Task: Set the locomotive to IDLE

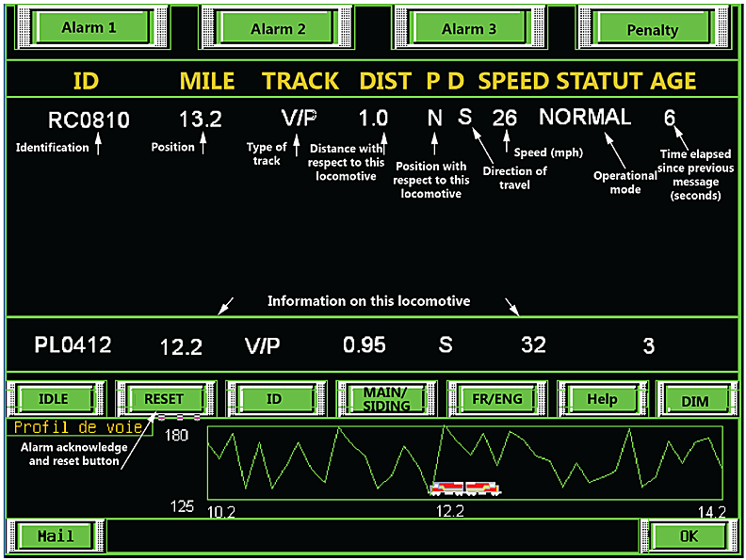Action: (54, 399)
